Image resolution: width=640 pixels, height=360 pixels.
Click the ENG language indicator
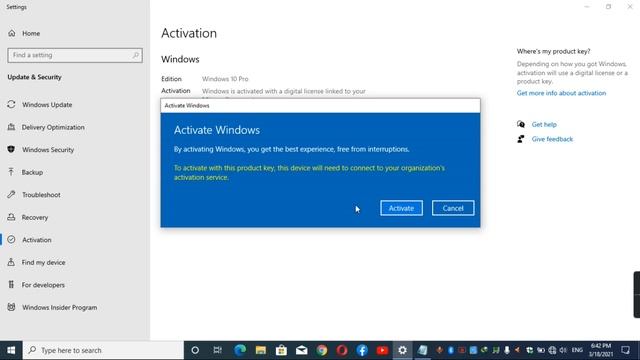pos(577,350)
